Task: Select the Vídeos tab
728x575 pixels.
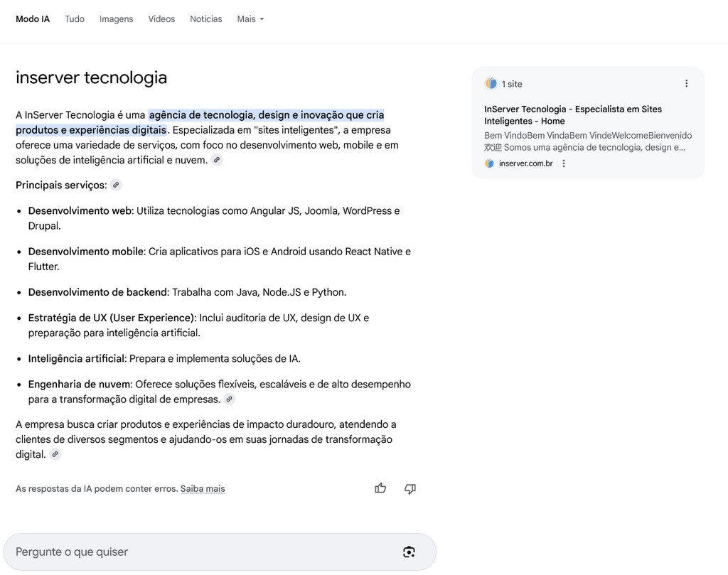Action: (x=161, y=18)
